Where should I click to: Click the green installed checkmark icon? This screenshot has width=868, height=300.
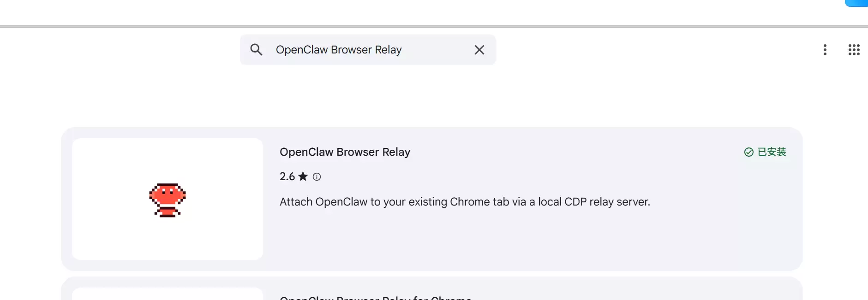tap(748, 152)
